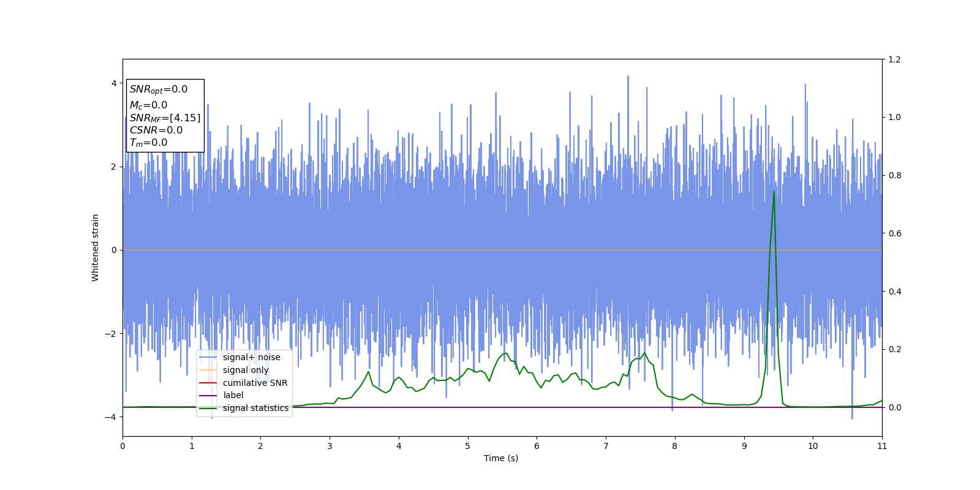The image size is (980, 490).
Task: Click the green signal statistics legend line
Action: pos(208,409)
